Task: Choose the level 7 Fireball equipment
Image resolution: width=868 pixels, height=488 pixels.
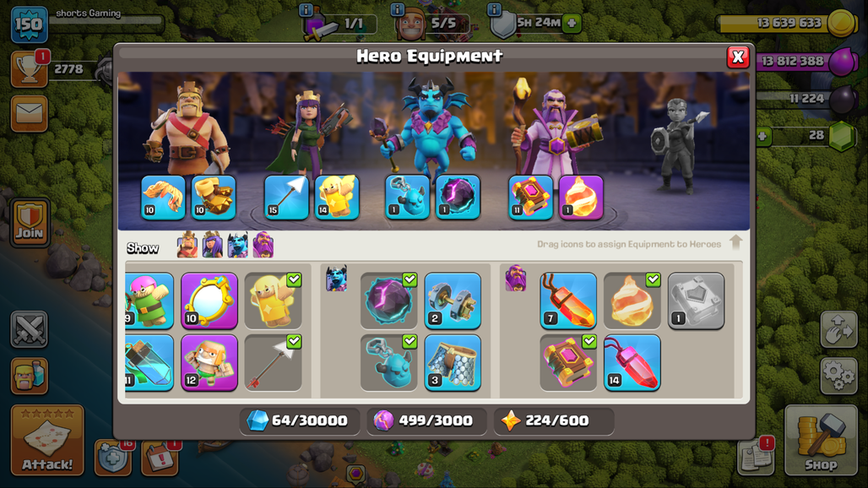Action: pyautogui.click(x=568, y=301)
